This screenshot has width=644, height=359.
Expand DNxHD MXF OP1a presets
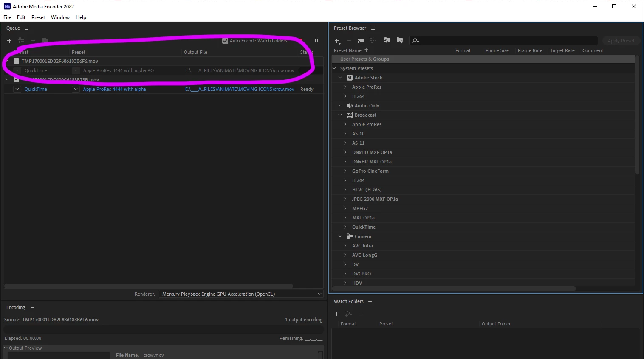click(x=345, y=152)
